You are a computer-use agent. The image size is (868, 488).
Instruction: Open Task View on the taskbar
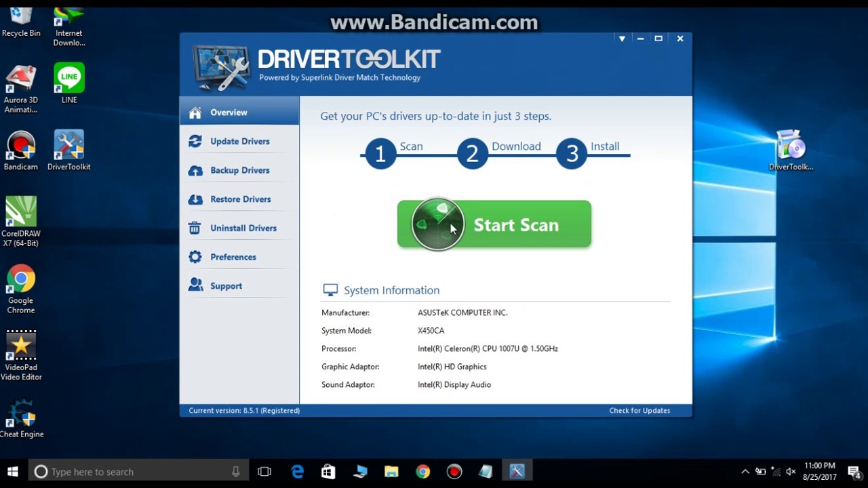pyautogui.click(x=264, y=472)
